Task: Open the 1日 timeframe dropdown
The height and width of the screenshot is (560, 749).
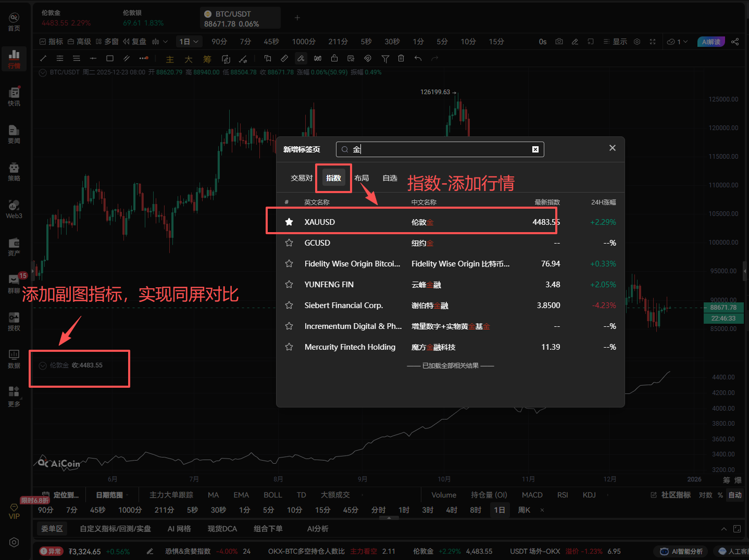Action: click(x=189, y=42)
